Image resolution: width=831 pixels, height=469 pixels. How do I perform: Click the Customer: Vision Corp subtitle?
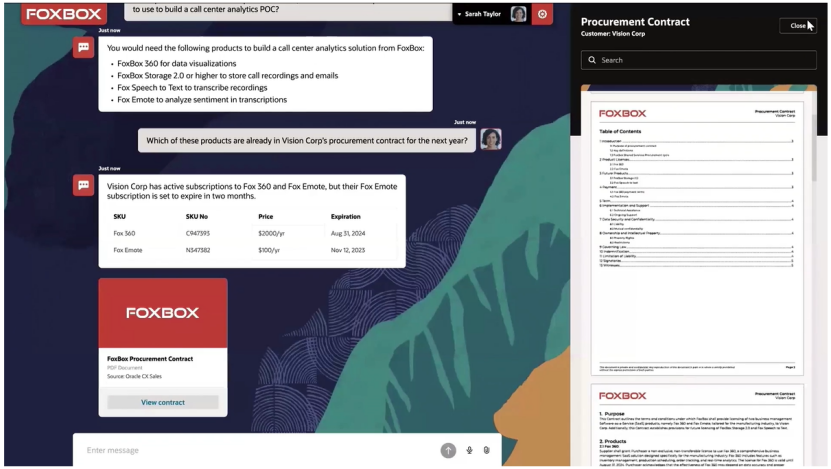[x=613, y=33]
